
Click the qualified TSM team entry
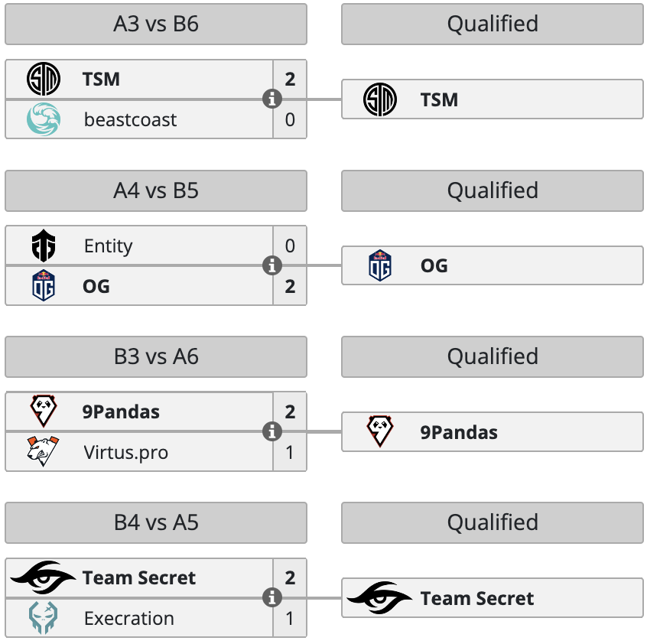492,99
